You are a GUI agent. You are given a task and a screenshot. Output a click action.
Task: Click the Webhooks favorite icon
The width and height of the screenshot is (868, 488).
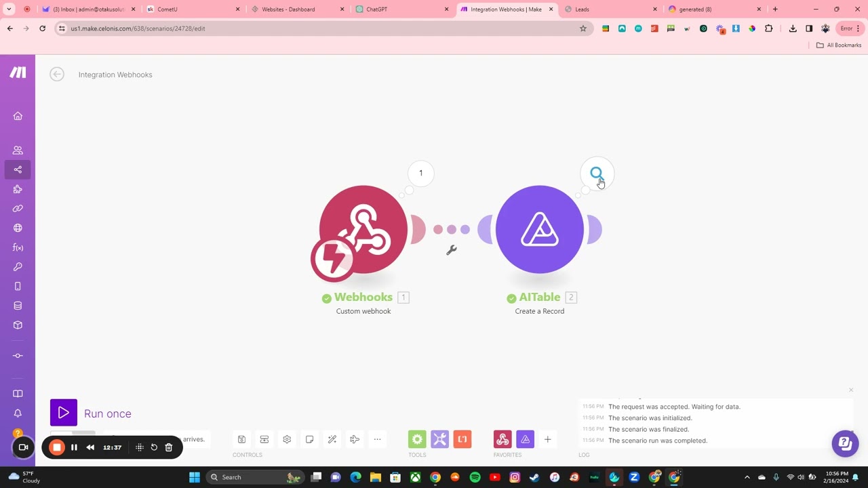(502, 439)
